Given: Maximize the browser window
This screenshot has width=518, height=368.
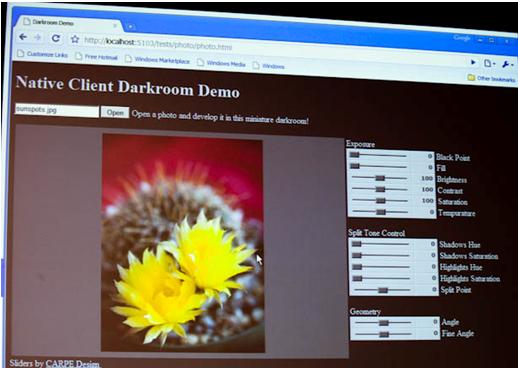Looking at the screenshot, I should (492, 40).
